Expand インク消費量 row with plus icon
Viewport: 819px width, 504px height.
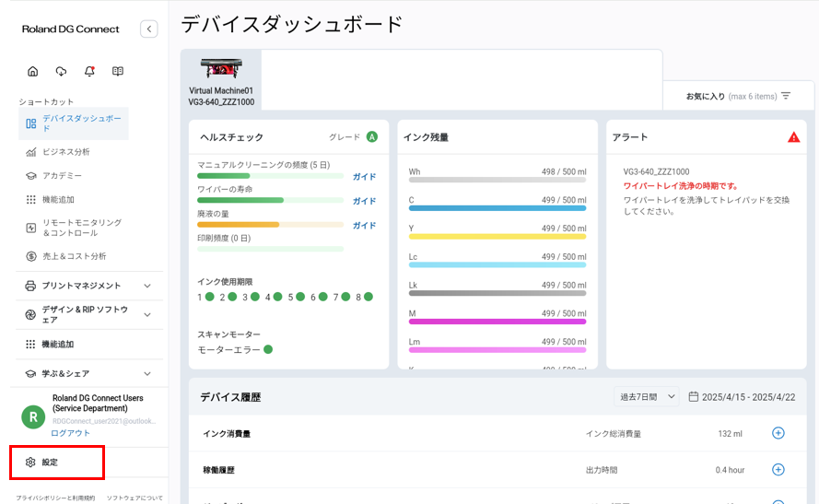(778, 433)
